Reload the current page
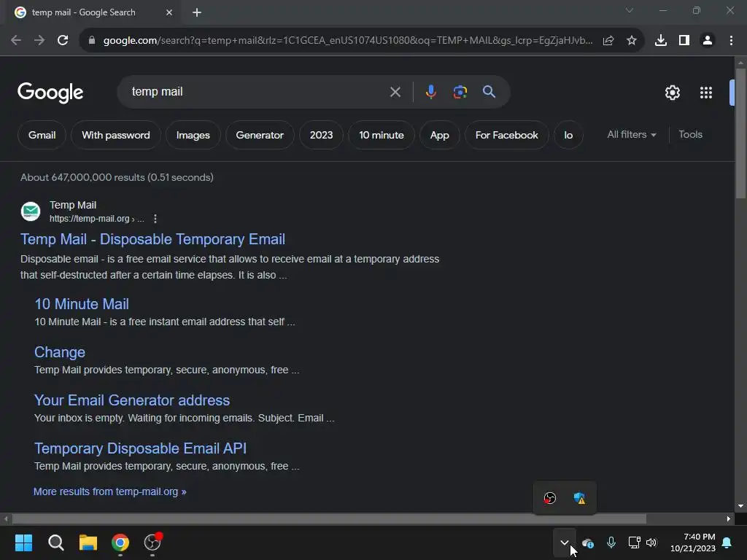This screenshot has width=747, height=560. [63, 41]
